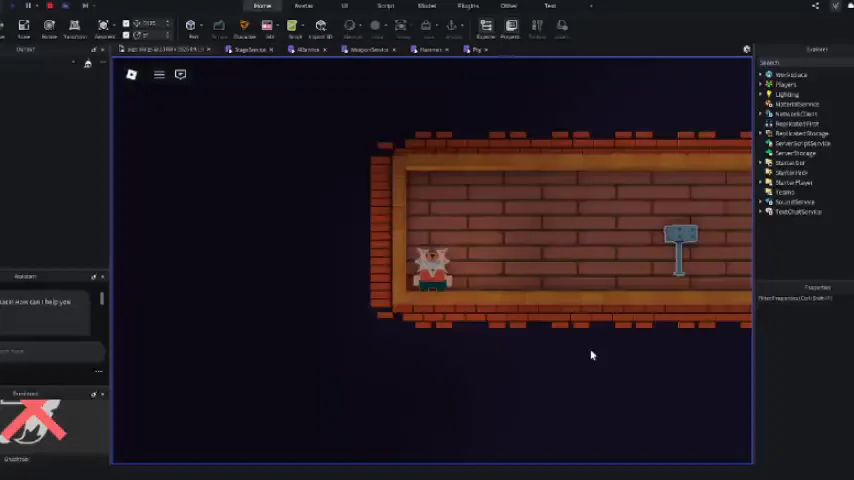Viewport: 854px width, 480px height.
Task: Click the Group icon in toolbar
Action: (401, 25)
